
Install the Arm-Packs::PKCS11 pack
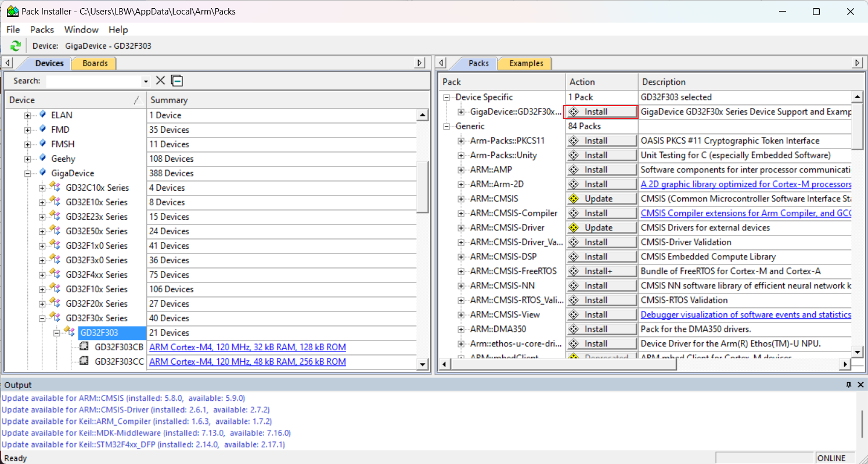[x=602, y=140]
